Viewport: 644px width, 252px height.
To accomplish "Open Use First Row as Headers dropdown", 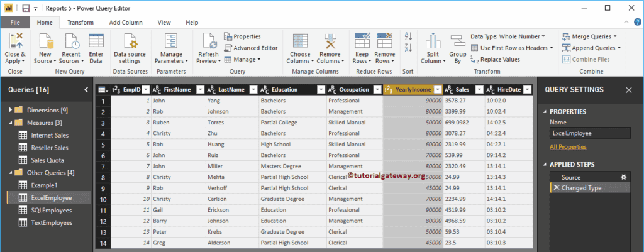I will [x=512, y=48].
